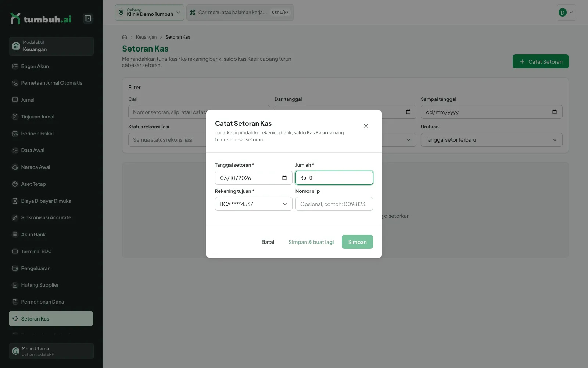Click the Biaya Dibayar Dimuka hourglass icon
The height and width of the screenshot is (368, 588).
[x=15, y=201]
